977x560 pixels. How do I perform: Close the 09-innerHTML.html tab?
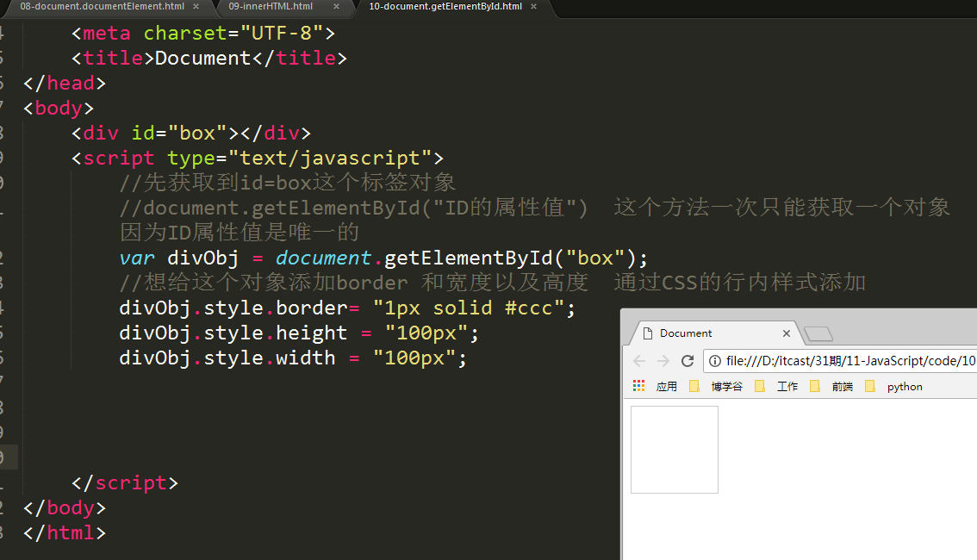click(x=337, y=7)
